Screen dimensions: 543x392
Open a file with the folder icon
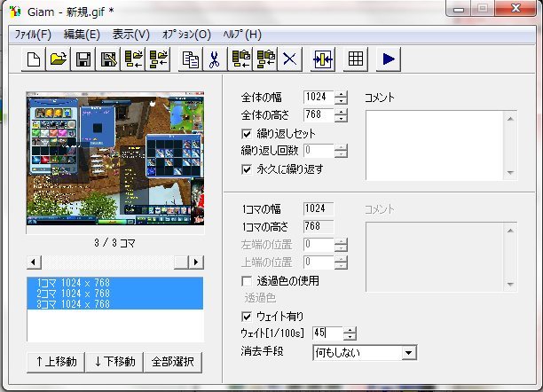(59, 59)
